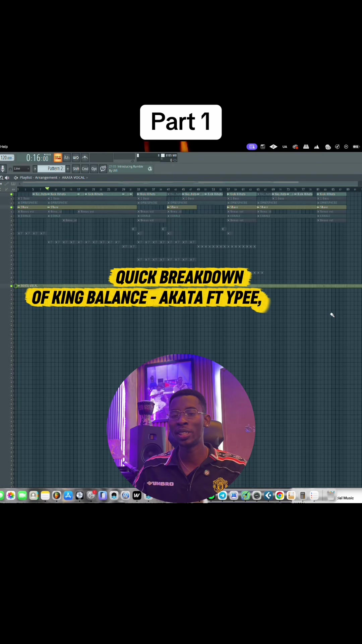Toggle the Cmd modifier button
This screenshot has width=362, height=644.
[85, 169]
